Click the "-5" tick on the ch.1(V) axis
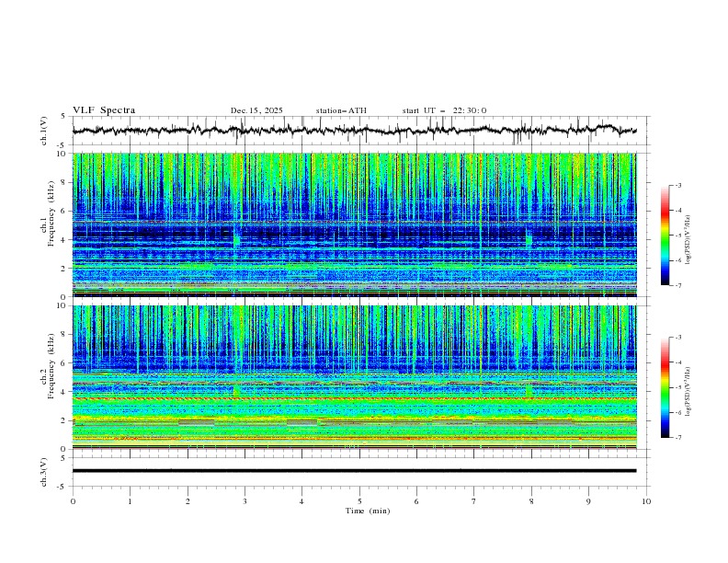Screen dimensions: 728x563 62,145
